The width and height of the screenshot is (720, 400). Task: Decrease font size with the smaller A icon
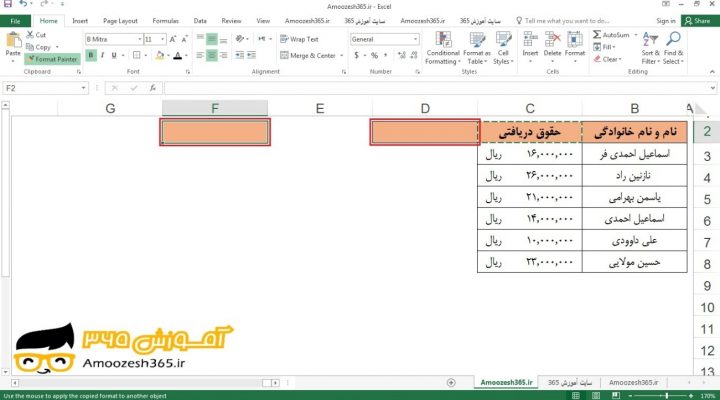click(184, 39)
